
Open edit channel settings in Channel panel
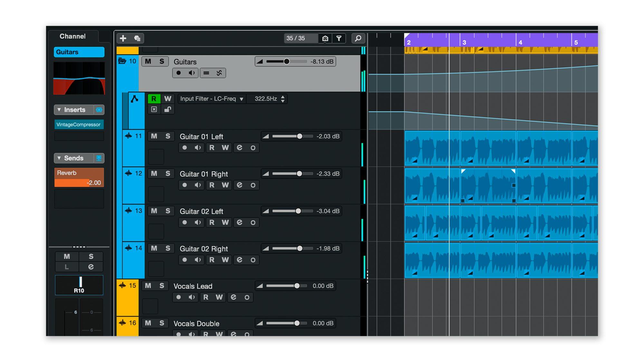point(91,267)
